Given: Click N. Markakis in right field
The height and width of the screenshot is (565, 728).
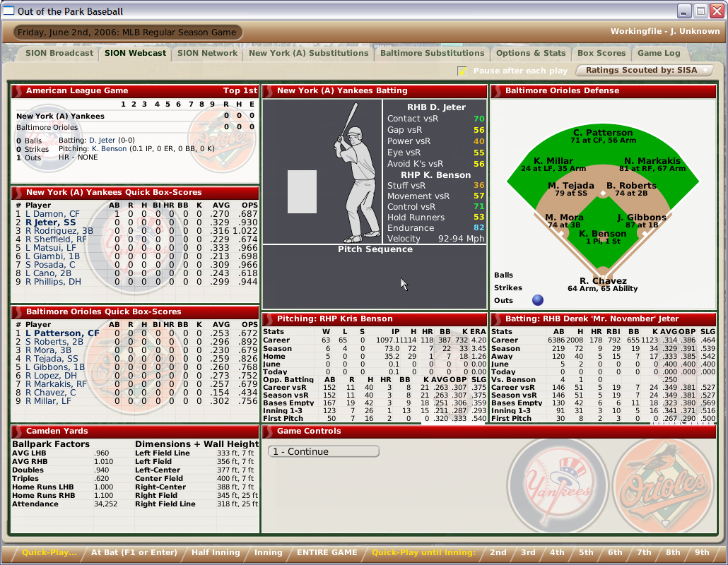Looking at the screenshot, I should click(x=652, y=161).
